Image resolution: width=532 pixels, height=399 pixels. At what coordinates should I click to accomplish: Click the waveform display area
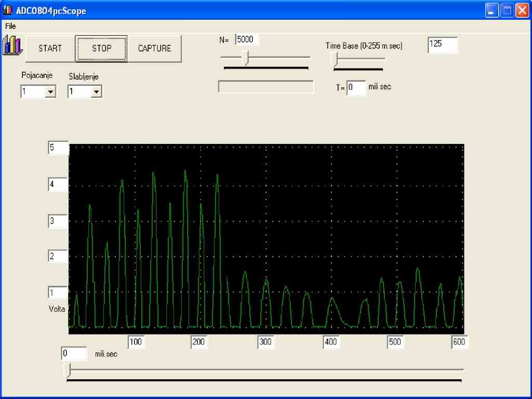click(x=267, y=239)
